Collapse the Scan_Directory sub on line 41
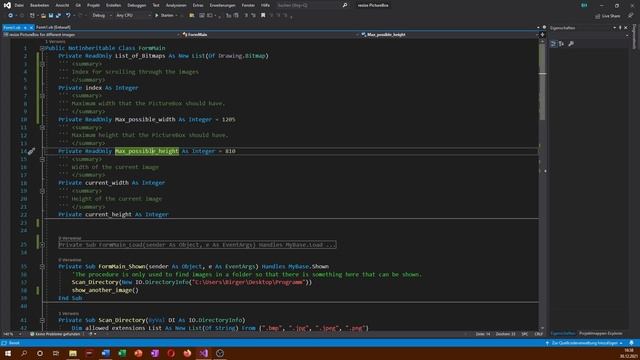 coord(42,320)
